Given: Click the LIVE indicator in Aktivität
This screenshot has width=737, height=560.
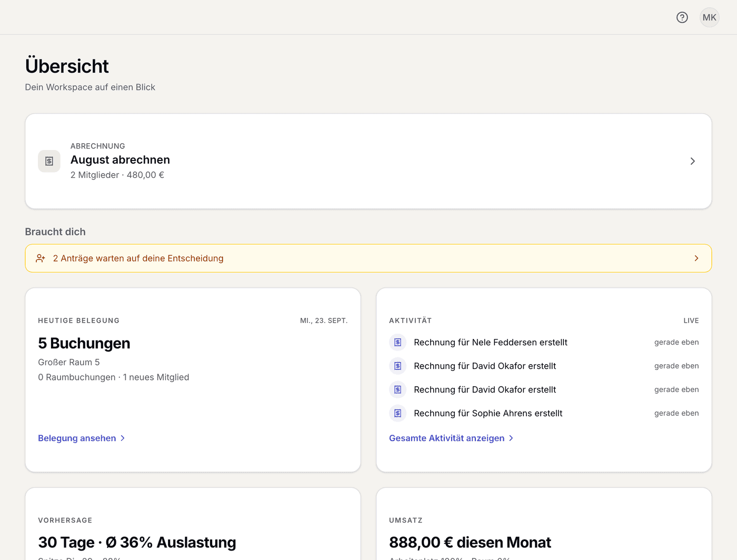Looking at the screenshot, I should pyautogui.click(x=691, y=321).
